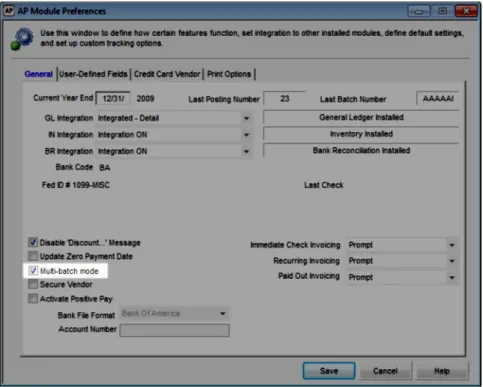The height and width of the screenshot is (387, 483).
Task: Close the AP Module Preferences window
Action: pos(467,11)
